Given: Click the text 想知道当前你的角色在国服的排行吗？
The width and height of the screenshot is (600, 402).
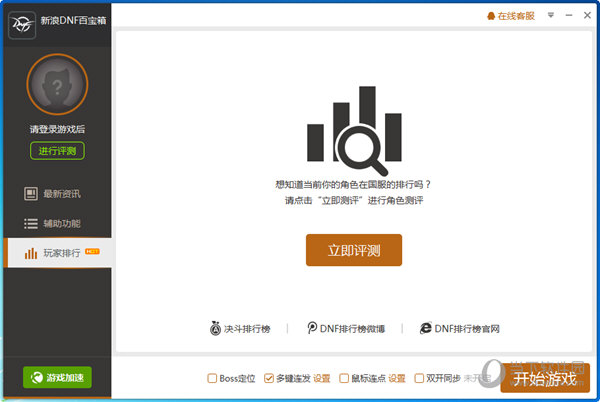Looking at the screenshot, I should pyautogui.click(x=353, y=185).
